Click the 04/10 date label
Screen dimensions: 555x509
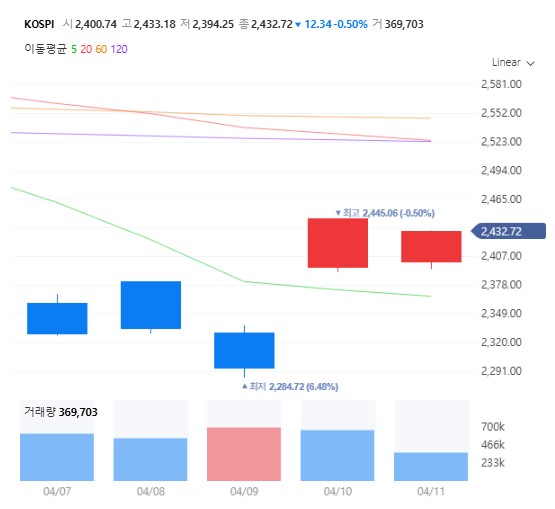[x=338, y=491]
